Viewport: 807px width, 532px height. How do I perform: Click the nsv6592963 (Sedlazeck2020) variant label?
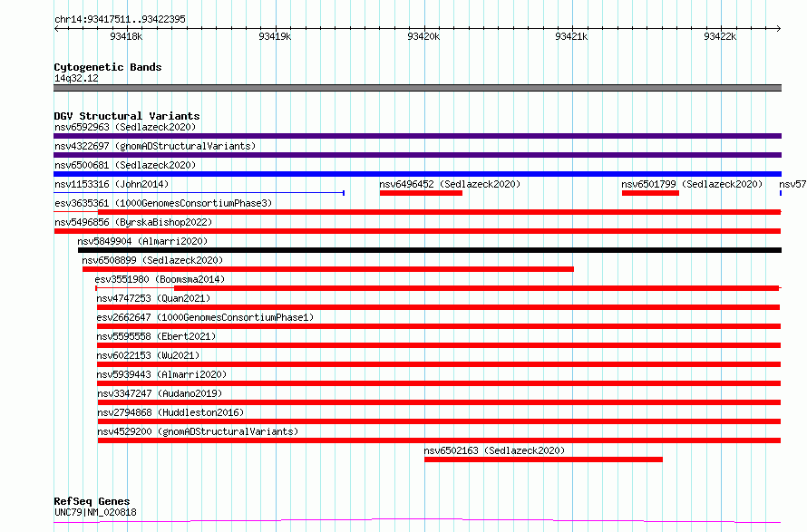125,127
